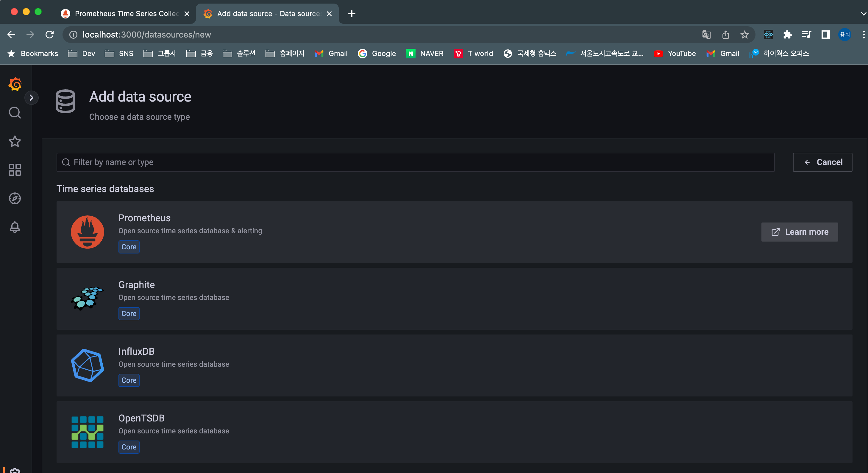
Task: Select the Graphite logo
Action: tap(88, 299)
